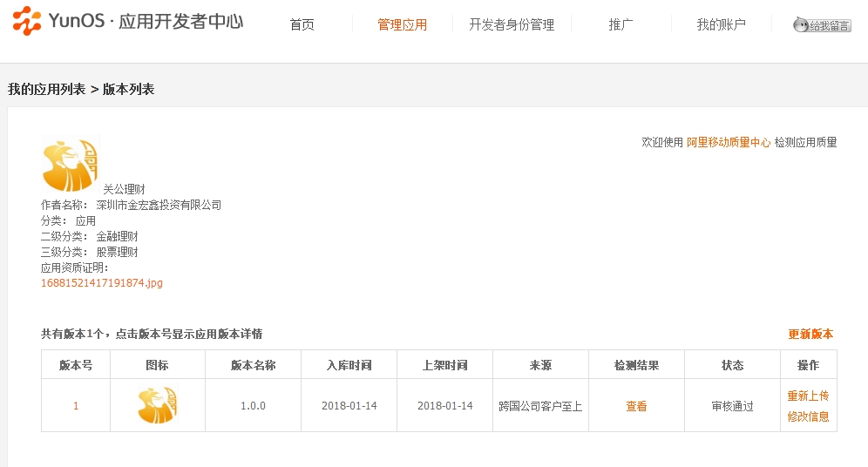The width and height of the screenshot is (868, 467).
Task: Open the 我的账户 menu item
Action: coord(721,24)
